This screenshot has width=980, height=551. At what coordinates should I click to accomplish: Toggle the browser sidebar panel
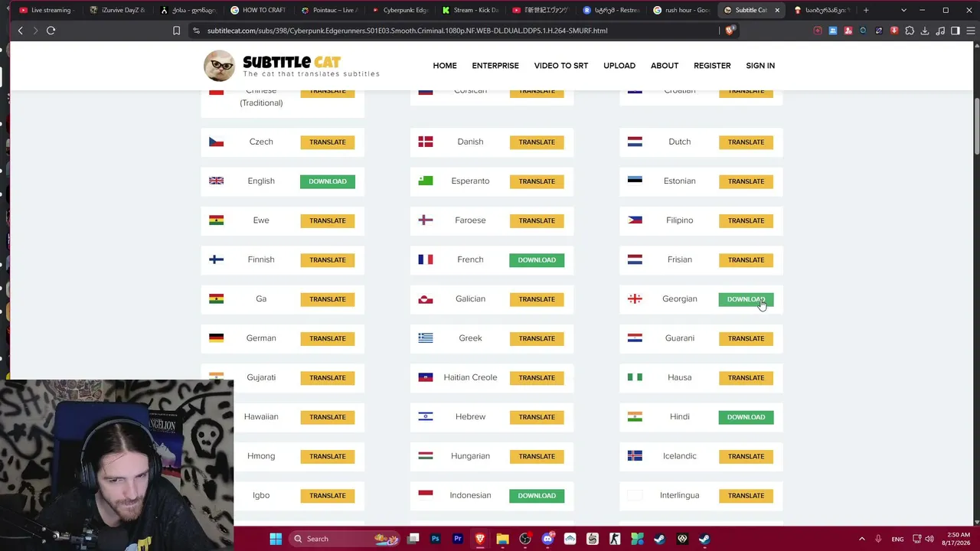pyautogui.click(x=955, y=31)
